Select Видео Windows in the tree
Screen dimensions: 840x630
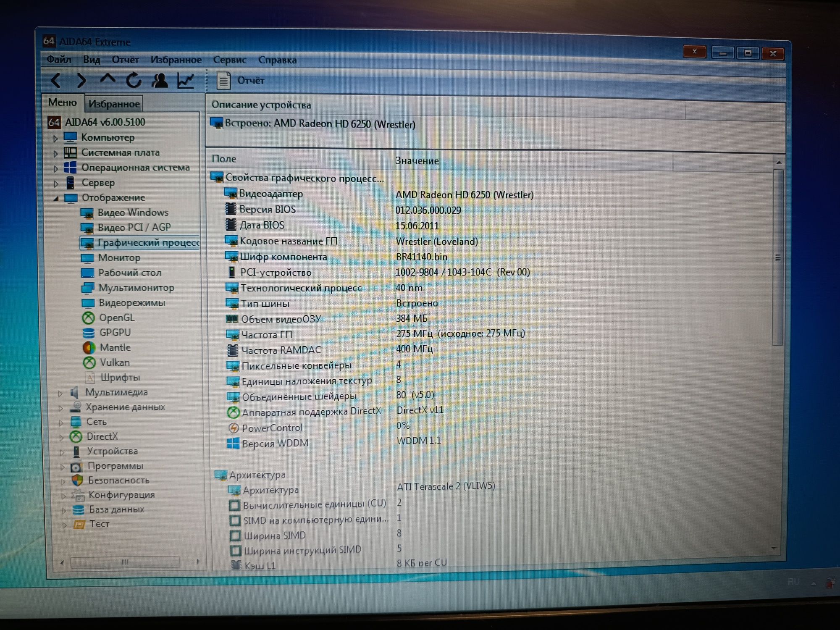tap(125, 213)
